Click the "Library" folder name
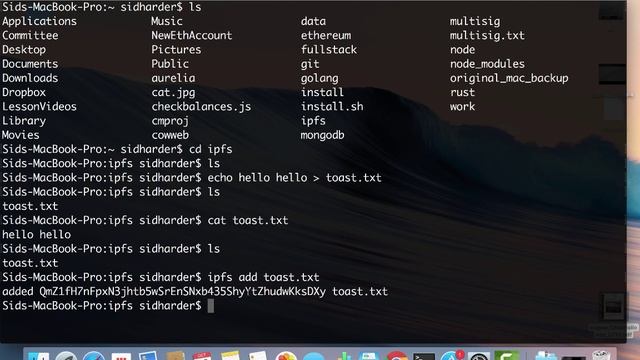640x360 pixels. pyautogui.click(x=24, y=121)
